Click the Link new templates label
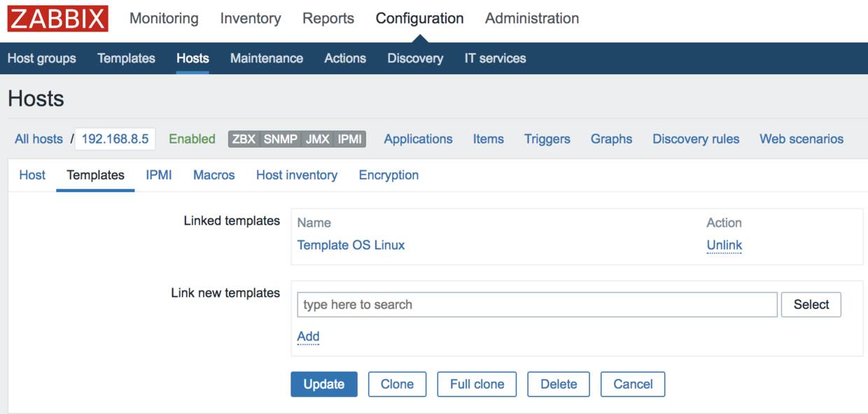The height and width of the screenshot is (414, 868). click(225, 293)
